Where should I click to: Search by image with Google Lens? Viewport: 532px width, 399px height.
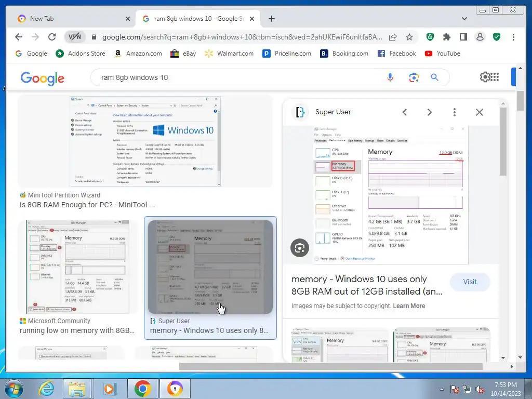point(414,78)
